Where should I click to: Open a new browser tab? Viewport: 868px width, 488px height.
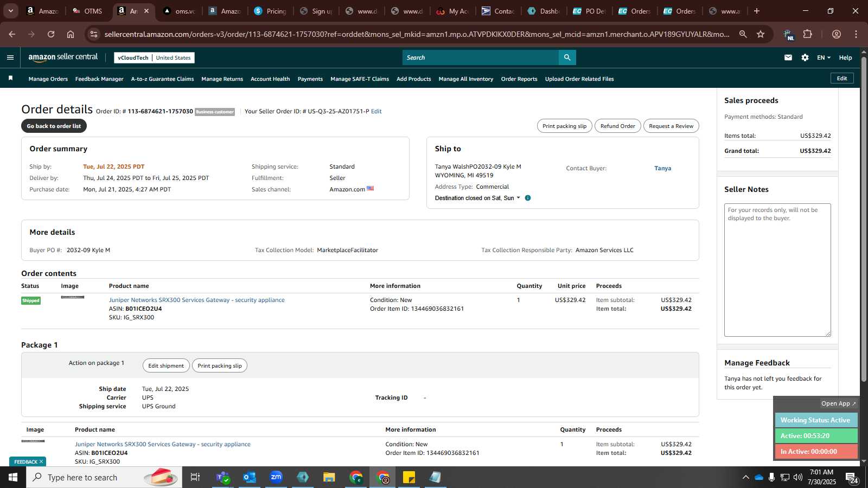click(757, 11)
